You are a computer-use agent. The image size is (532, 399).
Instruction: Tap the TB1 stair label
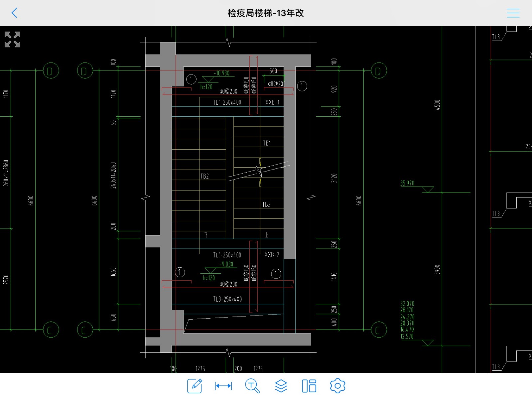pos(267,143)
